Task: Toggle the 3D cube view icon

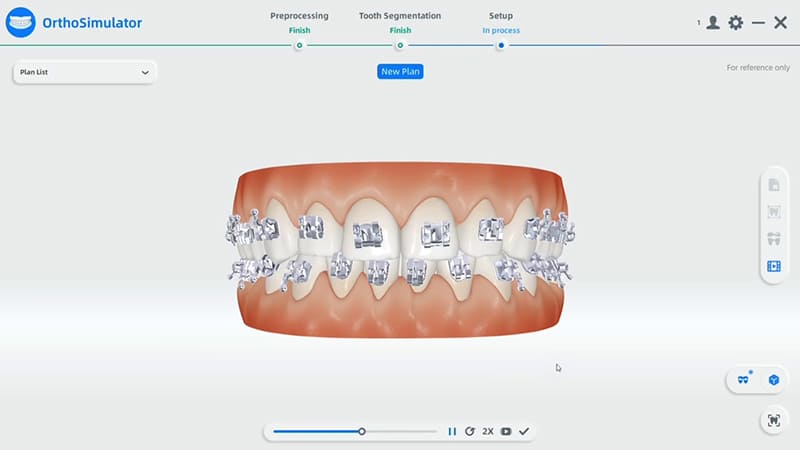Action: (774, 380)
